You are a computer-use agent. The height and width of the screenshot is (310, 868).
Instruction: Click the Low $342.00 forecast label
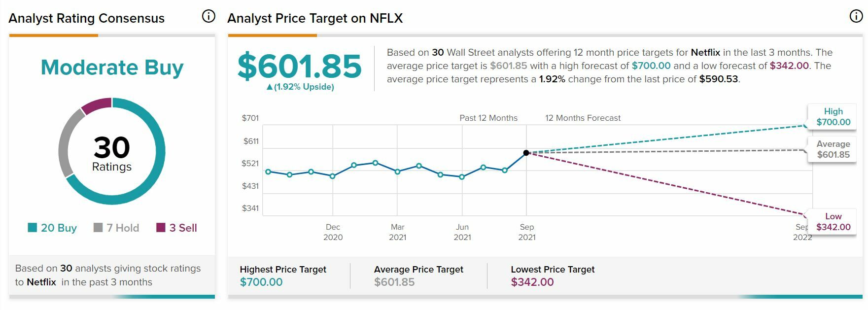(x=833, y=222)
